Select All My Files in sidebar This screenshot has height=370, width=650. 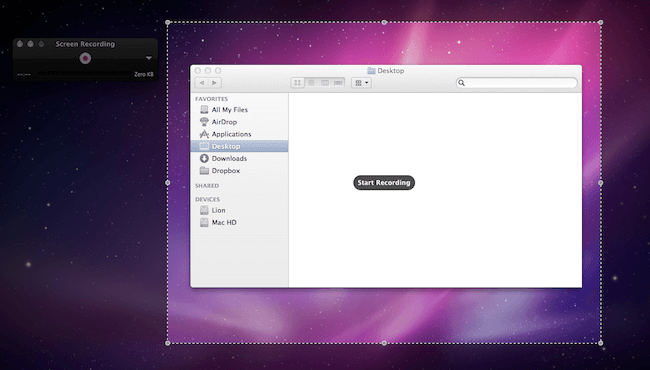(239, 110)
